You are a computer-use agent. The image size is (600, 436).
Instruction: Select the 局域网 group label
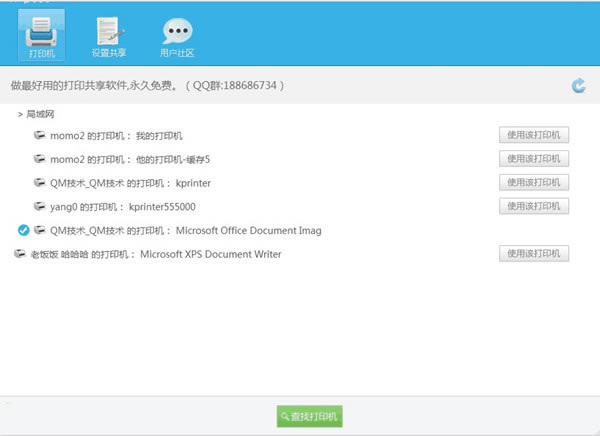pos(40,114)
